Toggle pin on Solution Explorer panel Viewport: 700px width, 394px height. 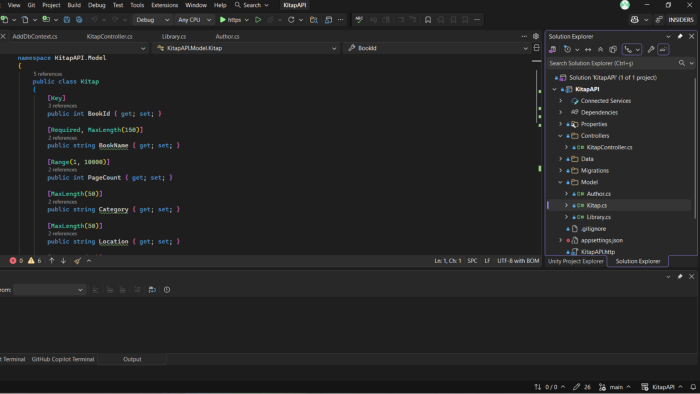[x=680, y=36]
